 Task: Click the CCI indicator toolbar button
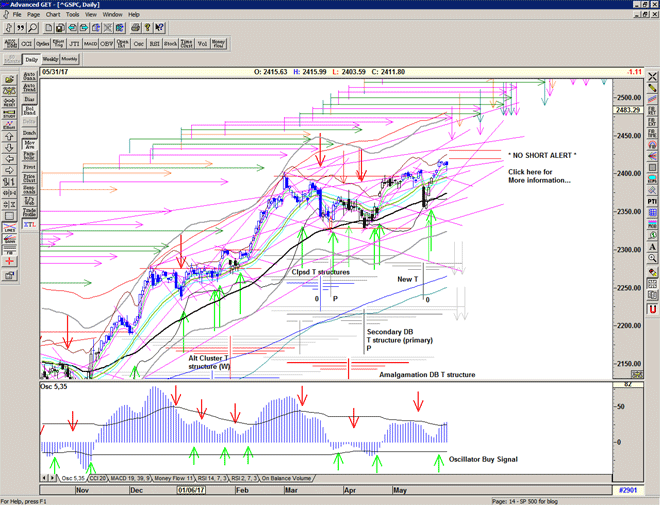(27, 43)
